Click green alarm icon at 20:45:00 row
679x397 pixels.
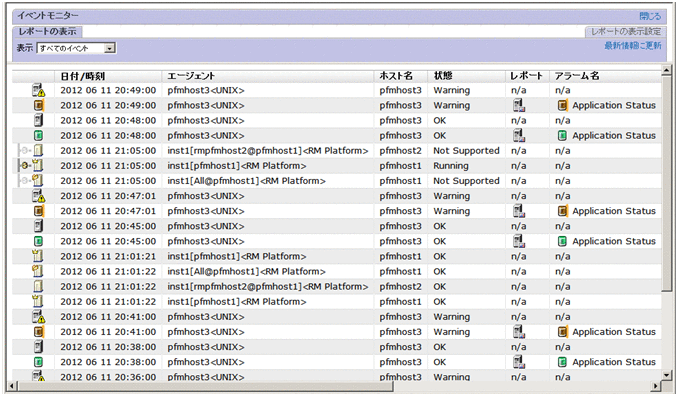38,241
